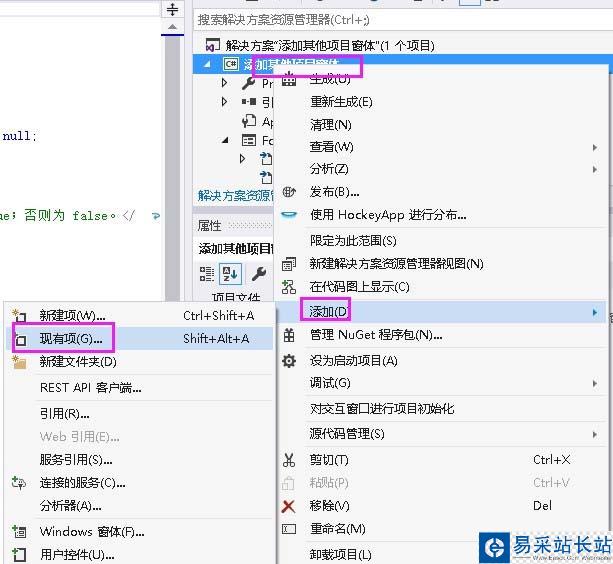Click the C# project icon in tree
This screenshot has height=564, width=613.
tap(231, 64)
